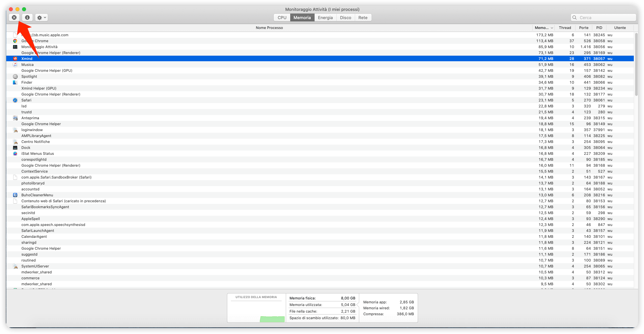Select the accountsd process row
Screen dimensions: 644x334
pos(320,189)
